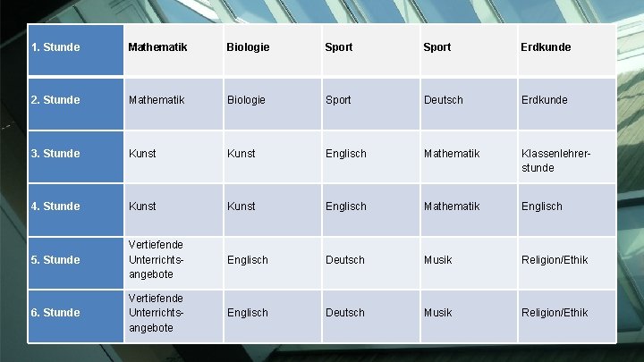Select Deutsch in the 2. Stunde row
Screen dimensions: 644x362
(444, 100)
